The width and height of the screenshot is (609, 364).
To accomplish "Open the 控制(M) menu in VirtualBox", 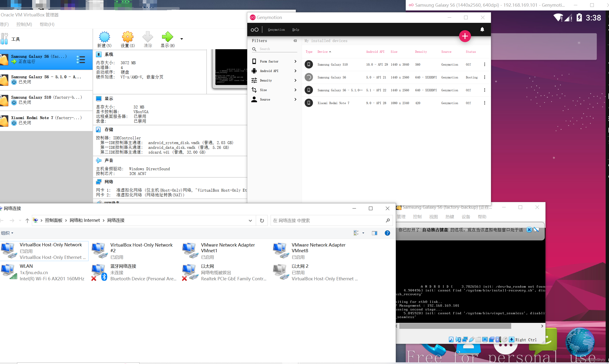I will pyautogui.click(x=24, y=24).
